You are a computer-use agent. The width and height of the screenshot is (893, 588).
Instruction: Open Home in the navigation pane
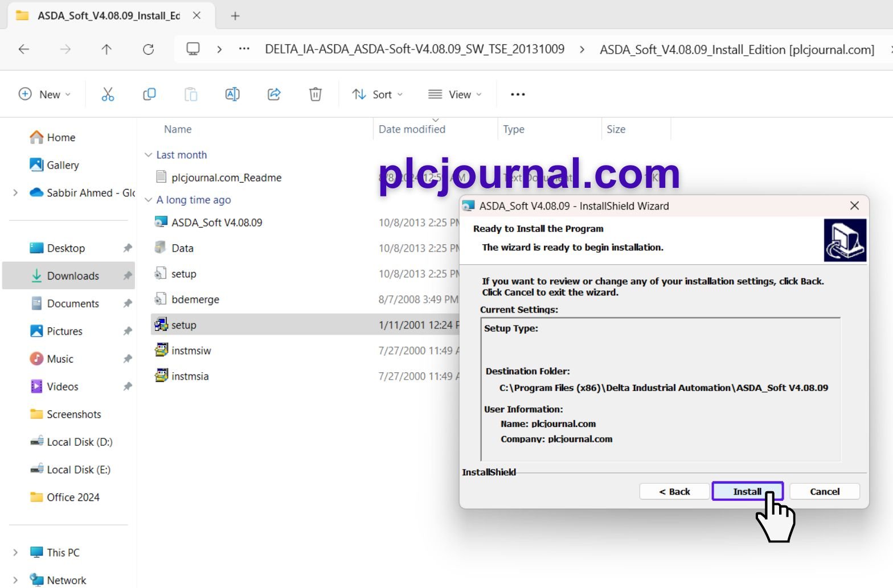click(x=61, y=137)
